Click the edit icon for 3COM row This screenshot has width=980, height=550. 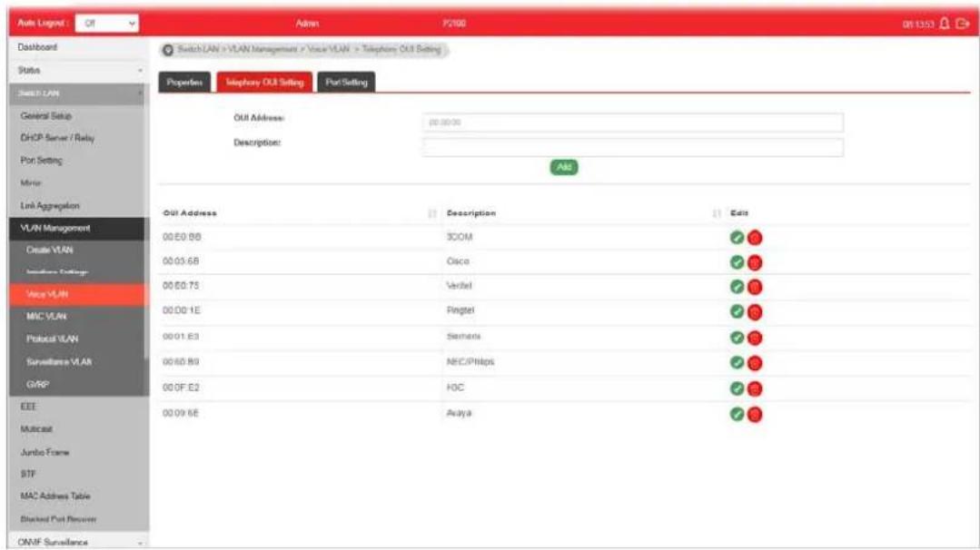[x=737, y=237]
